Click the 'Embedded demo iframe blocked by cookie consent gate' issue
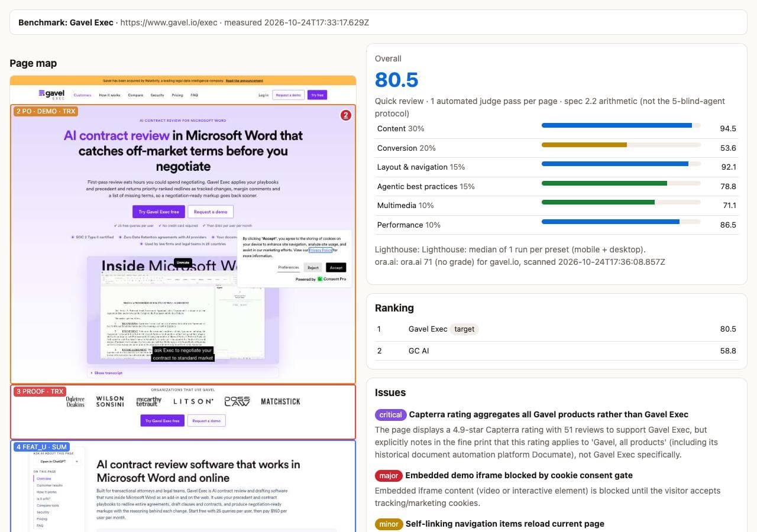The image size is (757, 532). (x=519, y=475)
